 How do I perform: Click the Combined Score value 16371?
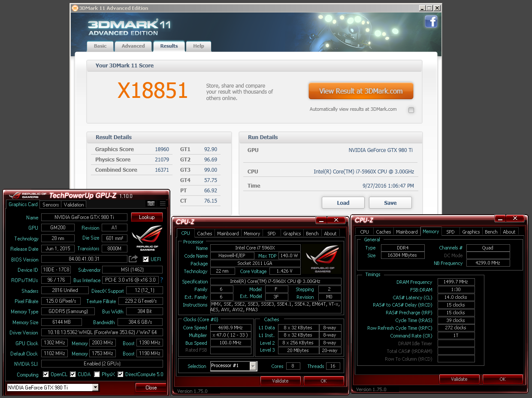[x=162, y=170]
